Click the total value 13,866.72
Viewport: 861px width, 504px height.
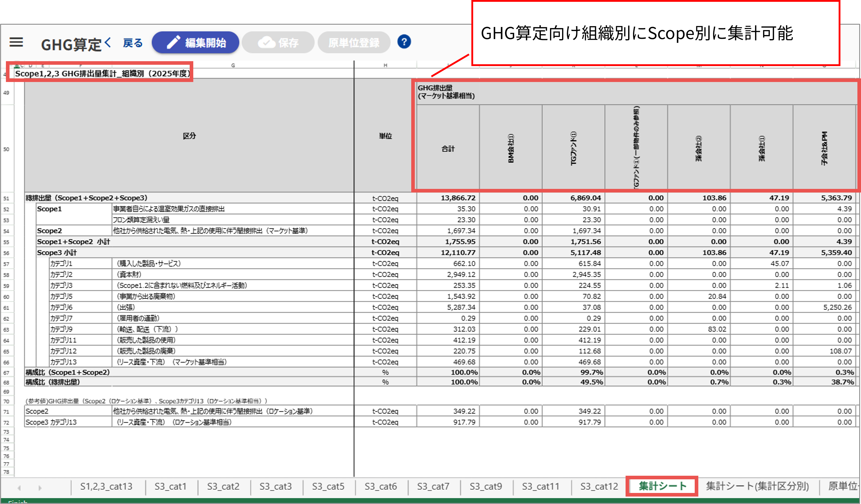click(448, 198)
